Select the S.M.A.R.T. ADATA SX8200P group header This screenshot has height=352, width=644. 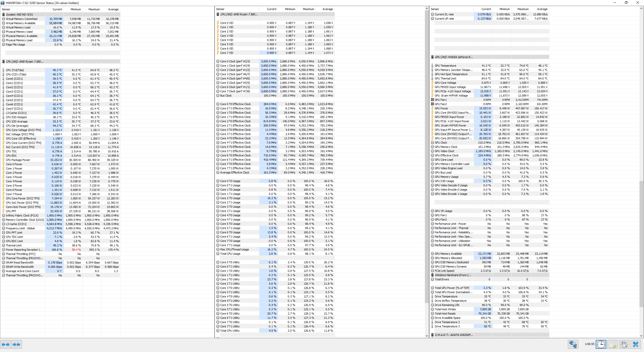(454, 335)
